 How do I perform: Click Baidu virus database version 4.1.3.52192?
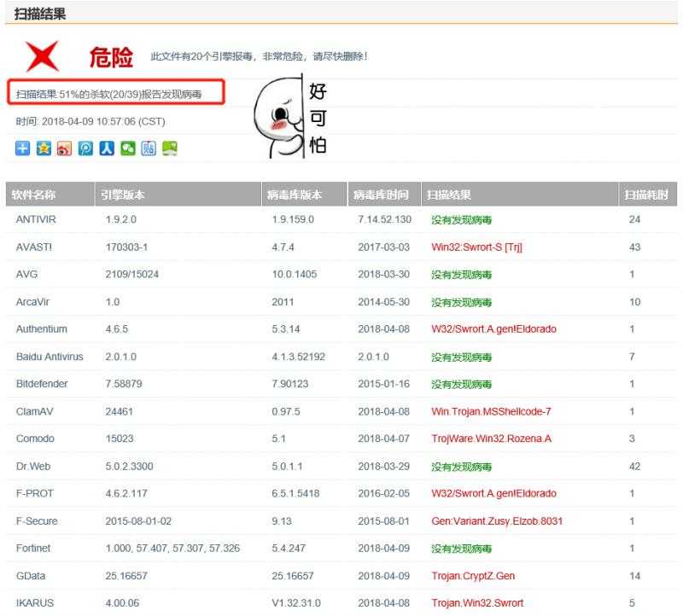pyautogui.click(x=298, y=357)
